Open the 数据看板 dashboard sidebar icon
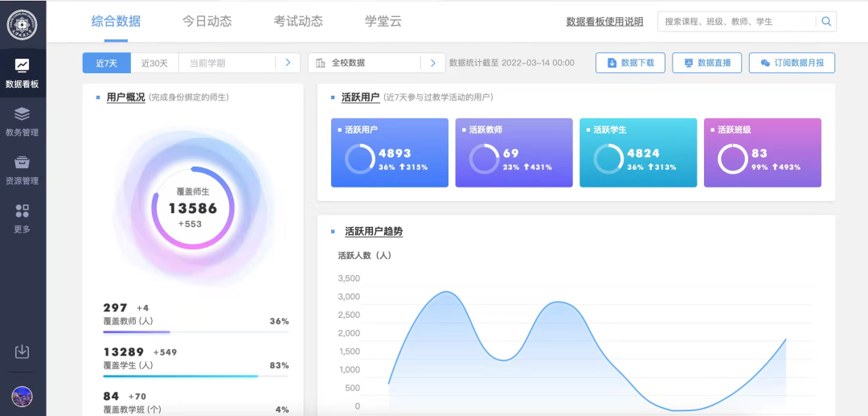Viewport: 868px width, 416px height. coord(23,66)
